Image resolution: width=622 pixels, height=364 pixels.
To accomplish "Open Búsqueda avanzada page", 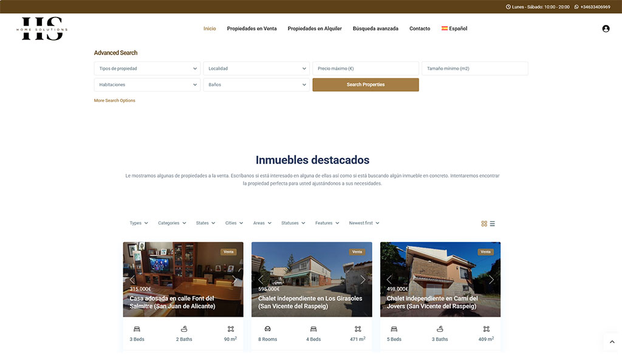I will (x=375, y=29).
